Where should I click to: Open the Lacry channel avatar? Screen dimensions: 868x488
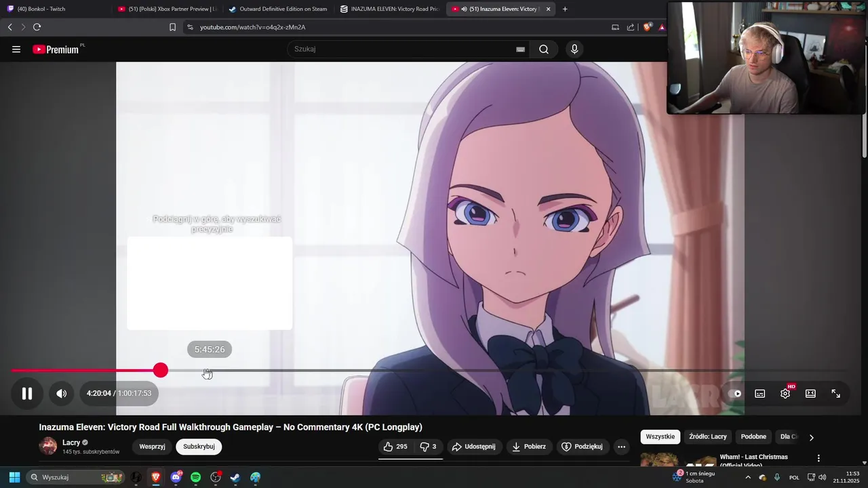click(x=48, y=446)
